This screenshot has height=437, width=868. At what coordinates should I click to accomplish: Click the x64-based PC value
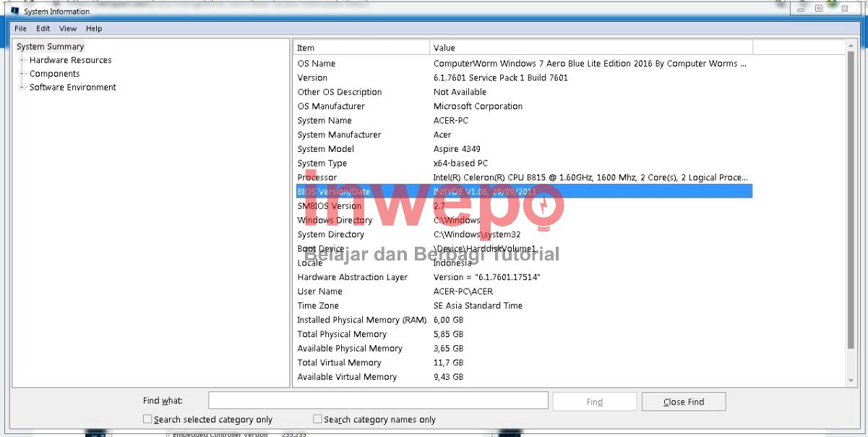pyautogui.click(x=460, y=164)
